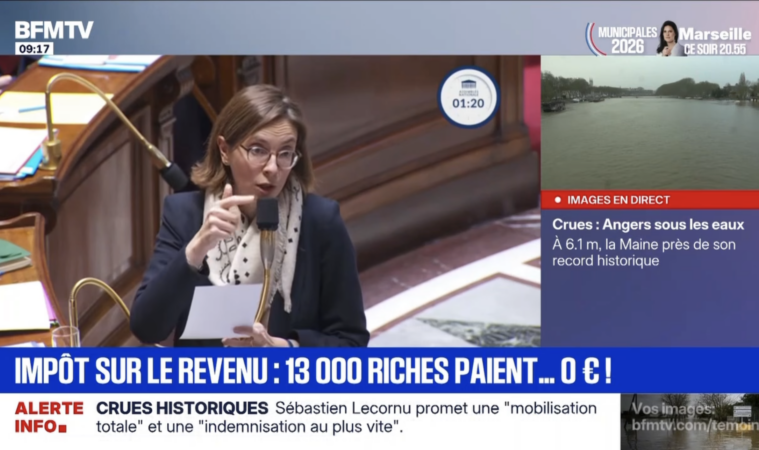
Task: Open the Vos images flood thumbnail
Action: [x=689, y=420]
